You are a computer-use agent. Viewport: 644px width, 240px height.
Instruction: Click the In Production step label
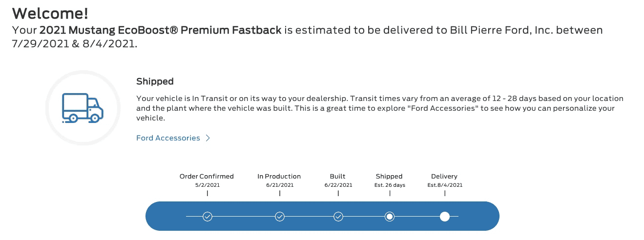[x=279, y=176]
